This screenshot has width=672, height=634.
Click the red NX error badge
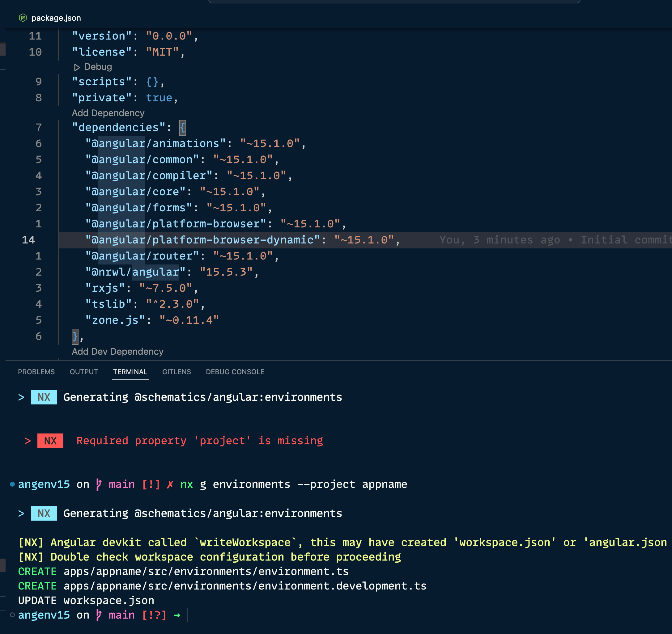point(50,441)
